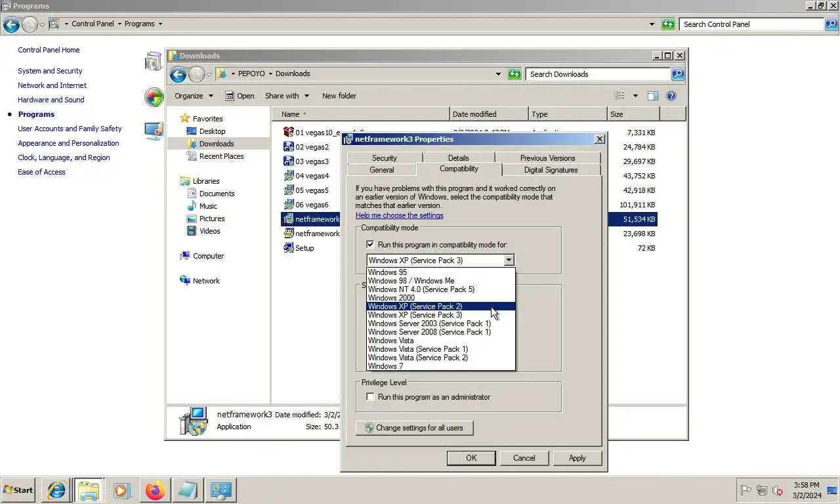Click the Search Control Panel field
Image resolution: width=840 pixels, height=504 pixels.
[x=751, y=24]
